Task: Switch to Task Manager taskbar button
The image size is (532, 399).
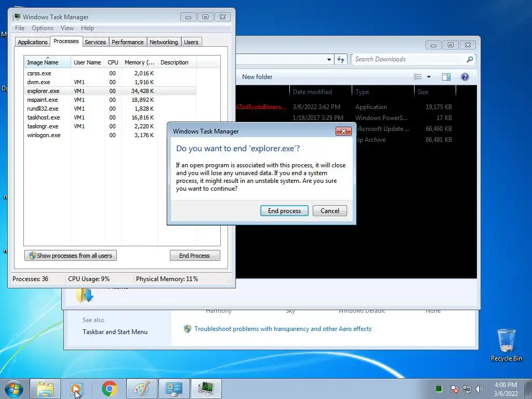Action: (x=206, y=389)
